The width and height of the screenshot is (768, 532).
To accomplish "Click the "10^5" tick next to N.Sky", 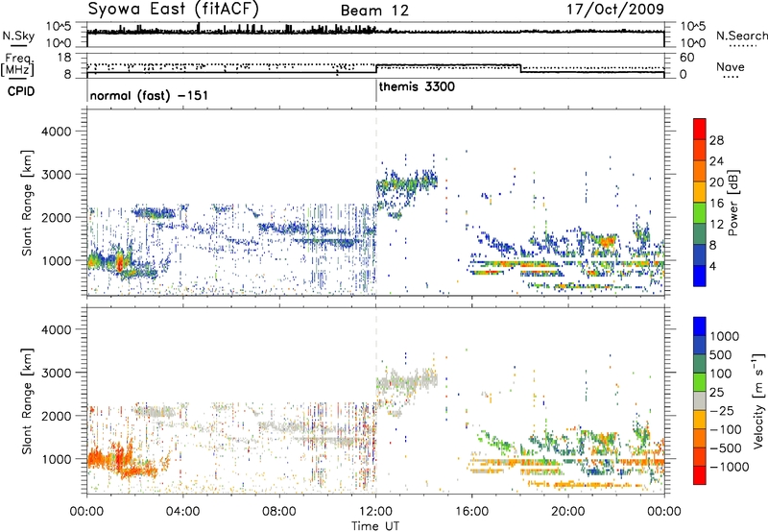I will tap(59, 26).
